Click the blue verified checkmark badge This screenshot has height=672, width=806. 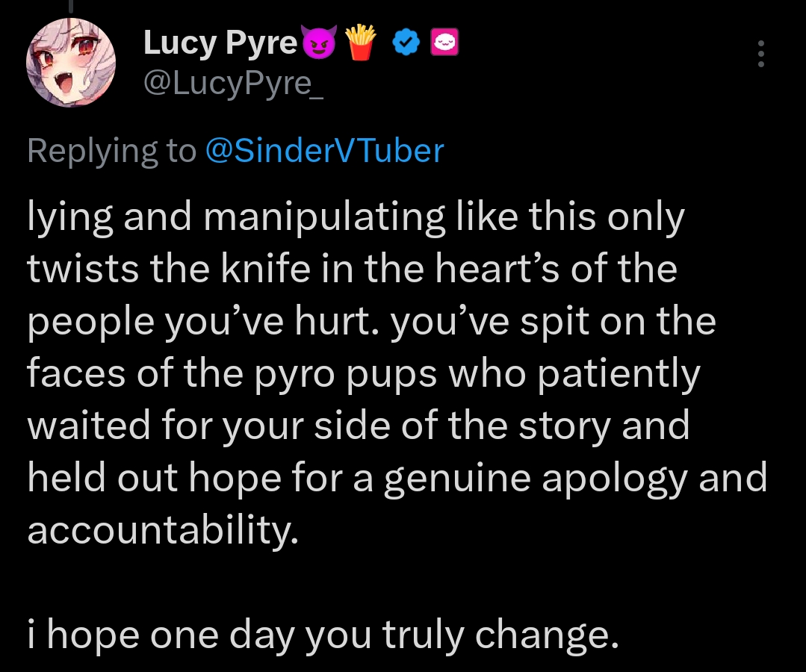click(405, 45)
